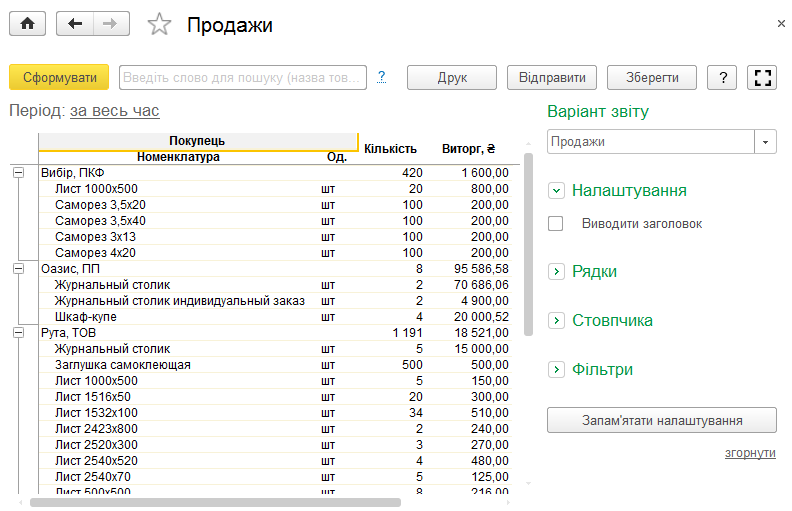This screenshot has width=792, height=511.
Task: Select Журнальный столик индивидуальный заказ row
Action: 275,301
